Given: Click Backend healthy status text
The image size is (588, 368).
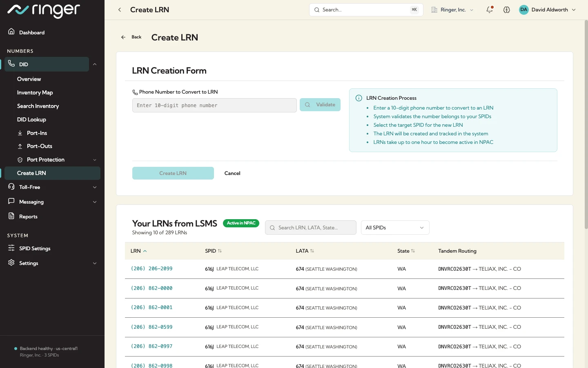Looking at the screenshot, I should 49,348.
